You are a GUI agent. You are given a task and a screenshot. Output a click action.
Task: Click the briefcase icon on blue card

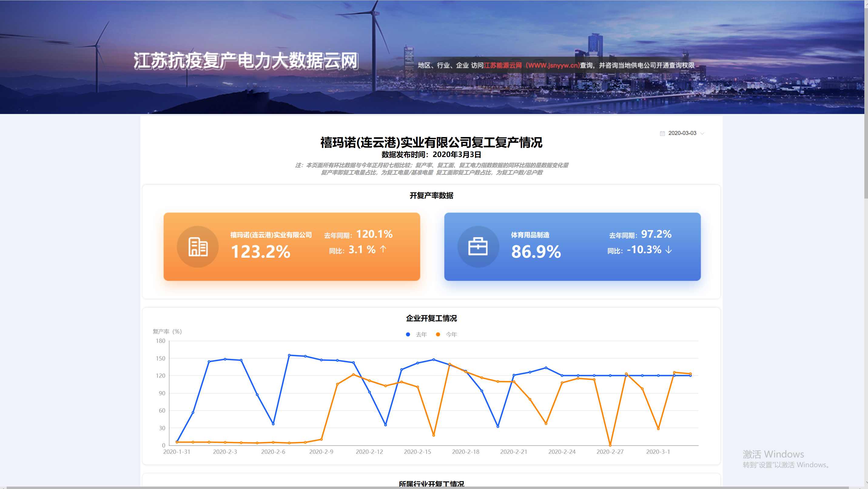tap(478, 246)
